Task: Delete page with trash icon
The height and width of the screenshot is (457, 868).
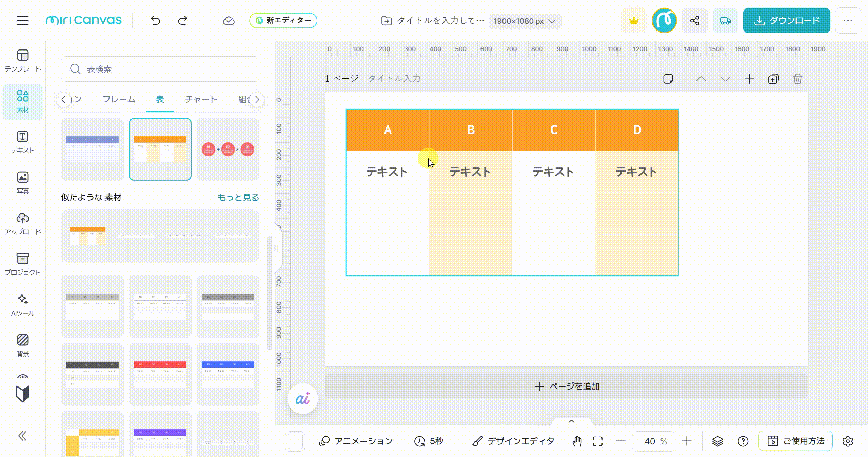Action: 797,79
